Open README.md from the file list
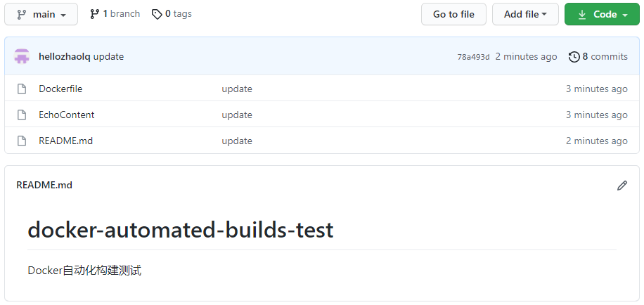 [65, 141]
